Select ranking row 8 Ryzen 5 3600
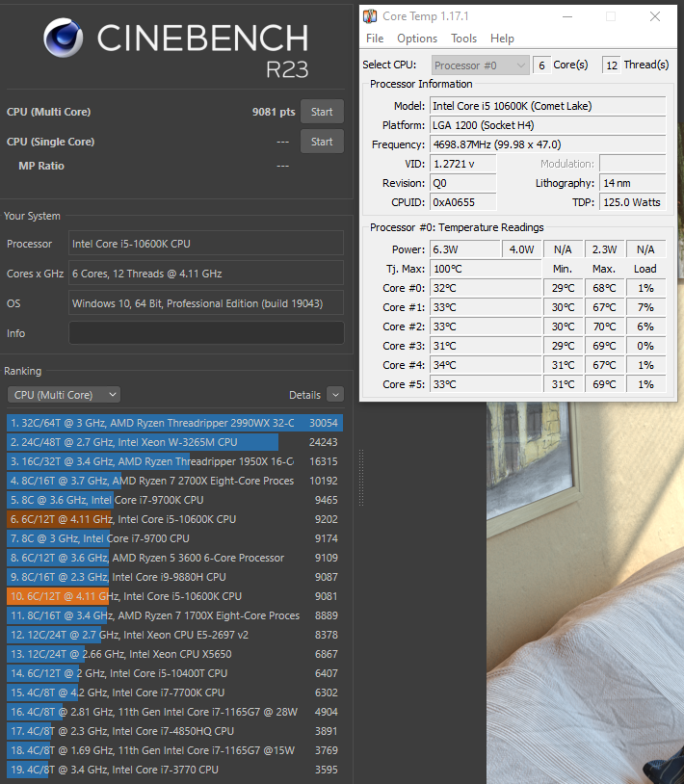This screenshot has height=784, width=684. click(x=175, y=558)
